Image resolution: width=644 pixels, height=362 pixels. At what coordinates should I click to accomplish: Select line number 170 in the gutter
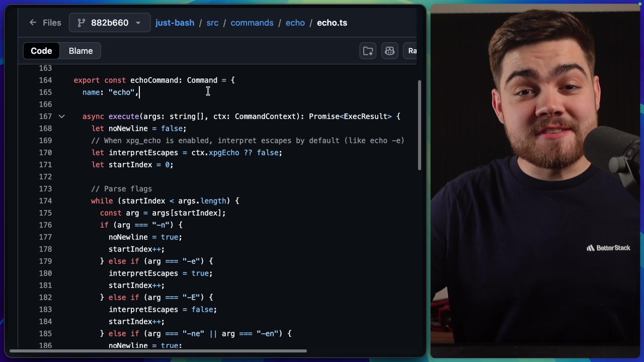click(45, 152)
